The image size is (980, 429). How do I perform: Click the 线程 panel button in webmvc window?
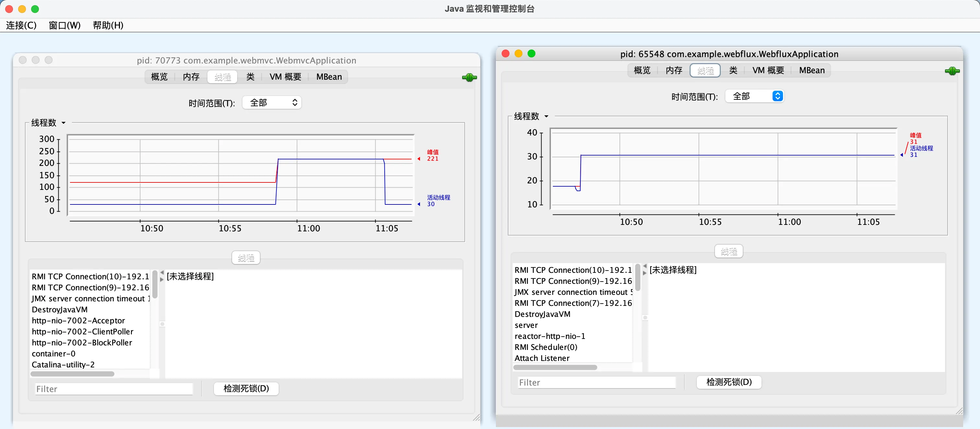pyautogui.click(x=246, y=258)
